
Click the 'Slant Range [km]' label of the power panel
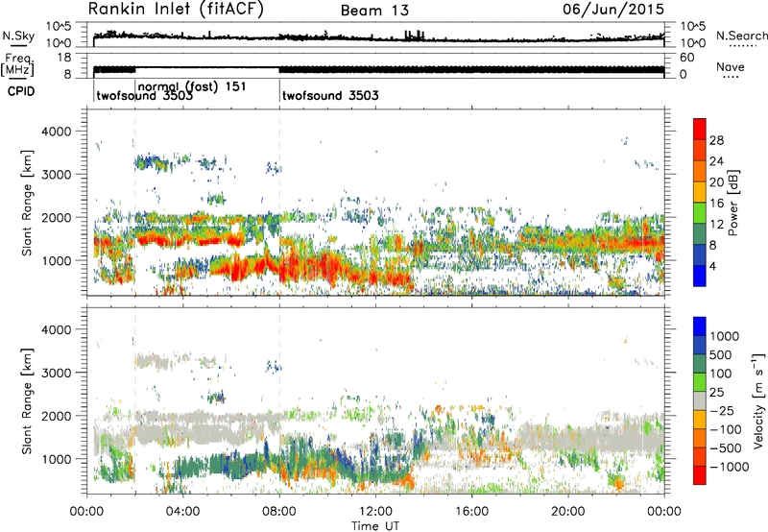pos(27,203)
